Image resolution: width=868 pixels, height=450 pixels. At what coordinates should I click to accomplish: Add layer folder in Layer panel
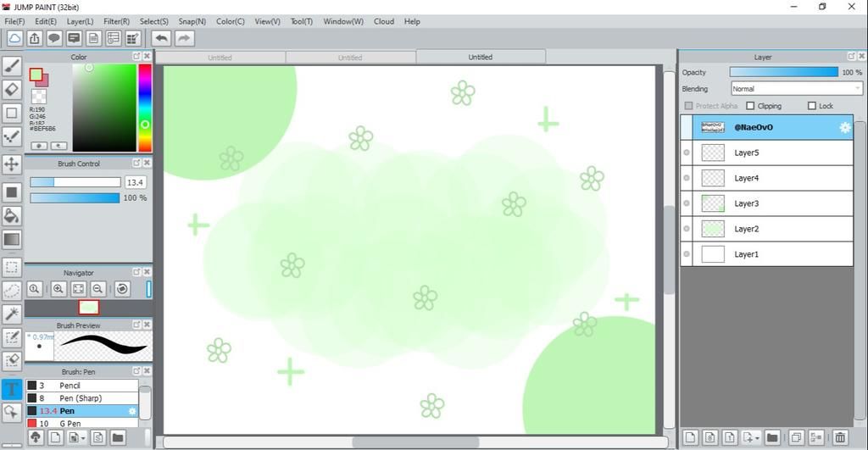772,437
